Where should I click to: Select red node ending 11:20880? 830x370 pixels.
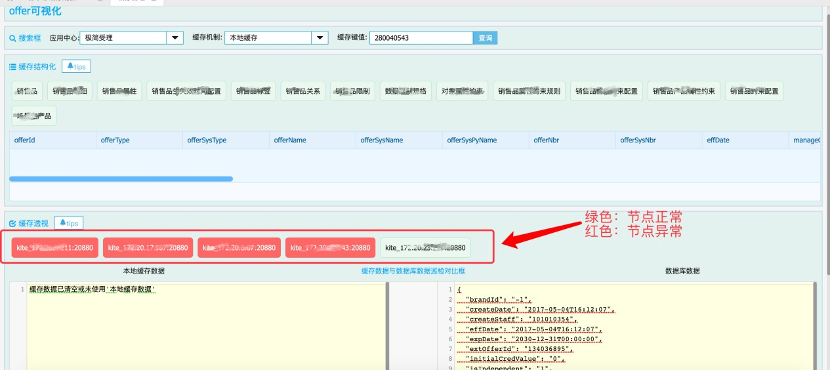55,248
